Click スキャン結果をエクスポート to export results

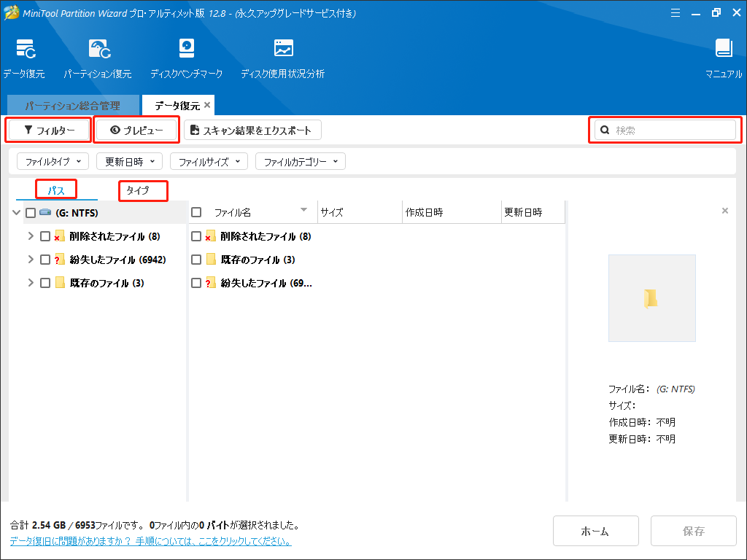pyautogui.click(x=252, y=129)
